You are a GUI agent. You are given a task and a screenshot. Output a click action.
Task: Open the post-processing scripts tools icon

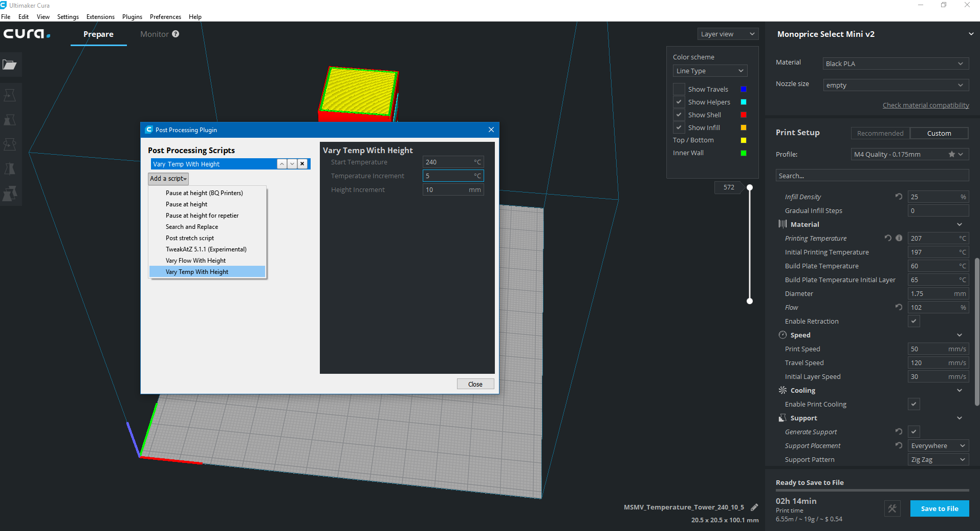[892, 508]
